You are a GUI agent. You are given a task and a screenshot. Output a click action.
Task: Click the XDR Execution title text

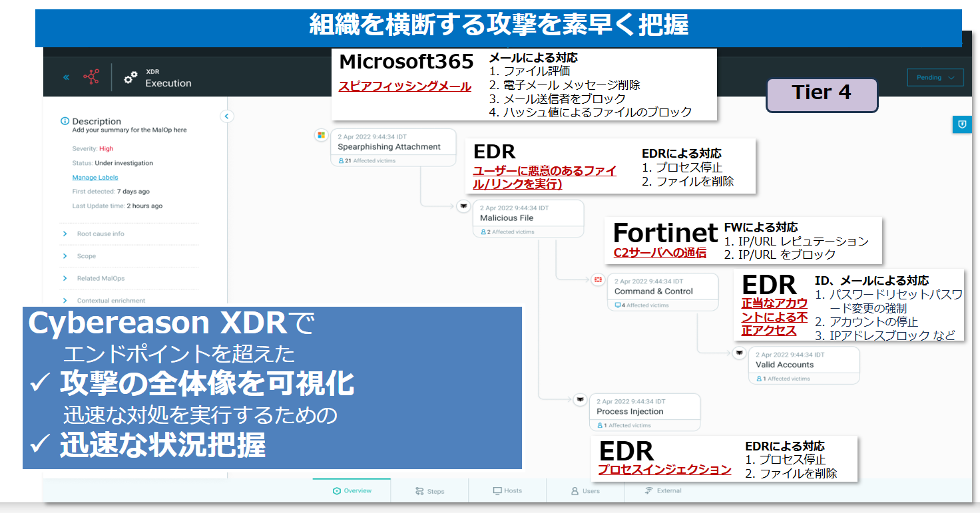(x=168, y=78)
